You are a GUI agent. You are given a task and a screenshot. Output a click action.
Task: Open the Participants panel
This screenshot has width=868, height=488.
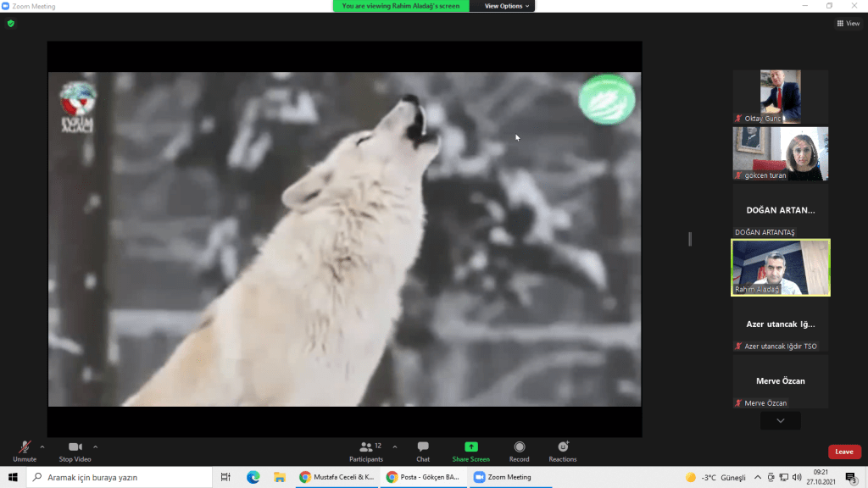click(x=366, y=451)
